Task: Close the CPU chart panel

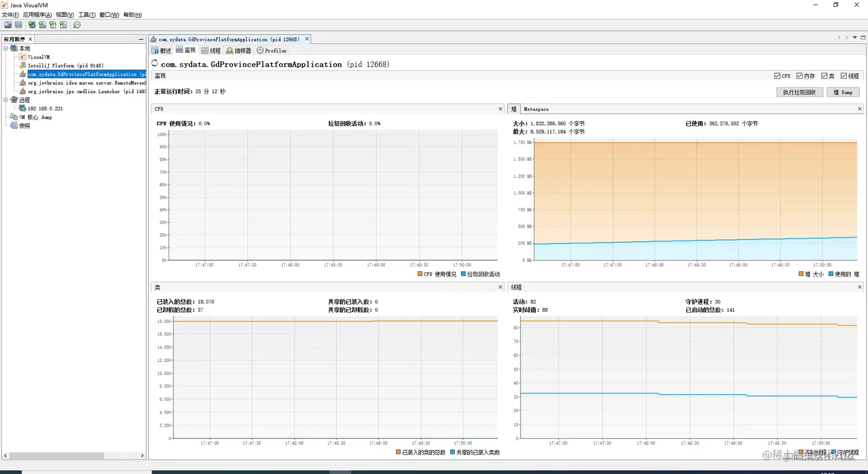Action: coord(500,109)
